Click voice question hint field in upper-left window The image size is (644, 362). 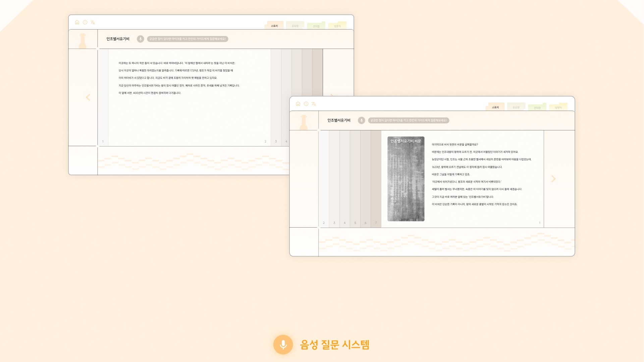pos(187,39)
